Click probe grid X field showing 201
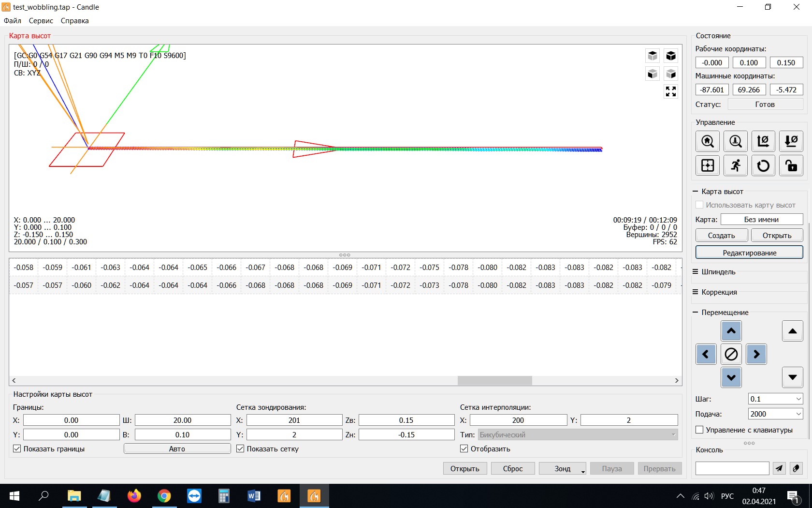The image size is (812, 508). pyautogui.click(x=294, y=420)
